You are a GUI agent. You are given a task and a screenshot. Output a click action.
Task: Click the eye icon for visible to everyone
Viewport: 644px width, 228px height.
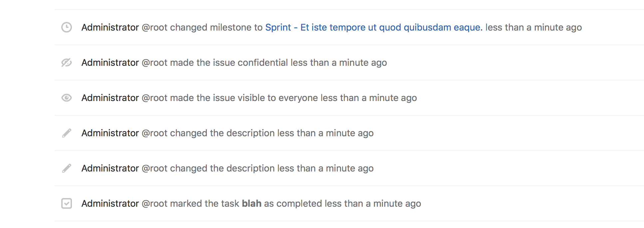click(67, 98)
